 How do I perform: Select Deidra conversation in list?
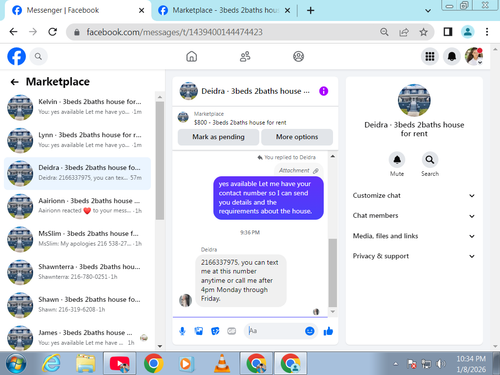click(77, 173)
